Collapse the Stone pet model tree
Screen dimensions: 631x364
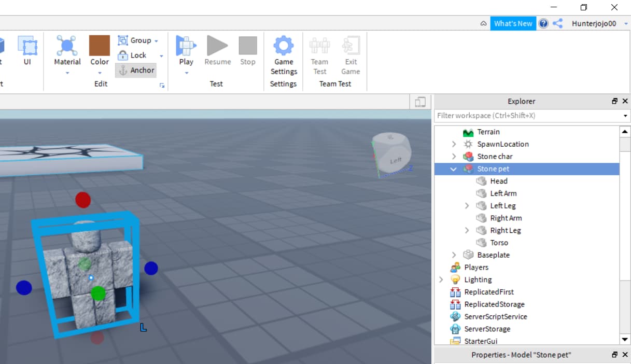point(454,169)
